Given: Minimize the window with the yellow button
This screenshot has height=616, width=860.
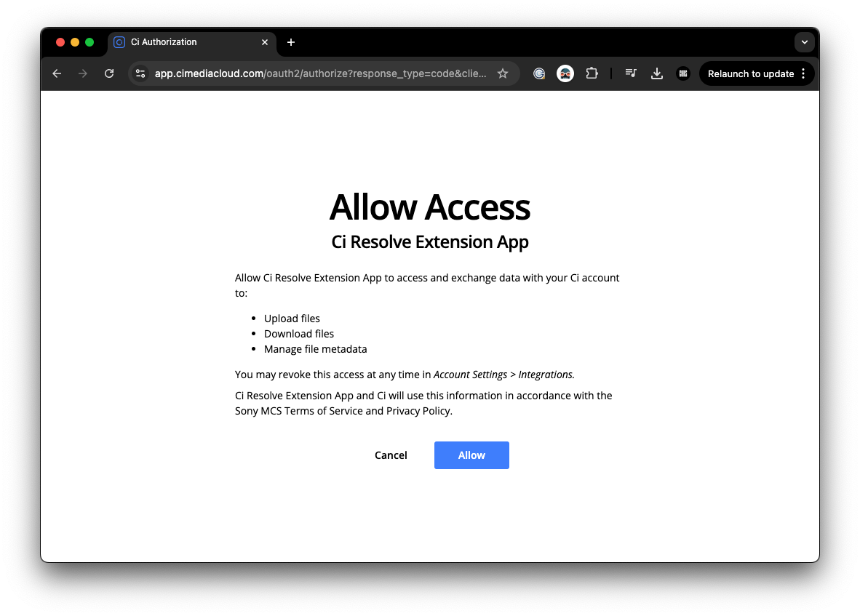Looking at the screenshot, I should point(75,42).
